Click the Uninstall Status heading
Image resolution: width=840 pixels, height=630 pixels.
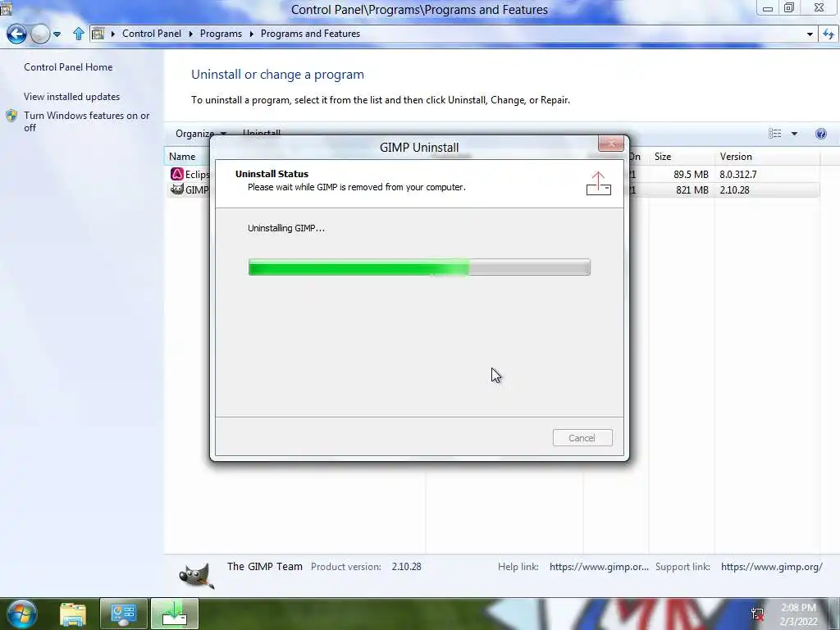(272, 174)
